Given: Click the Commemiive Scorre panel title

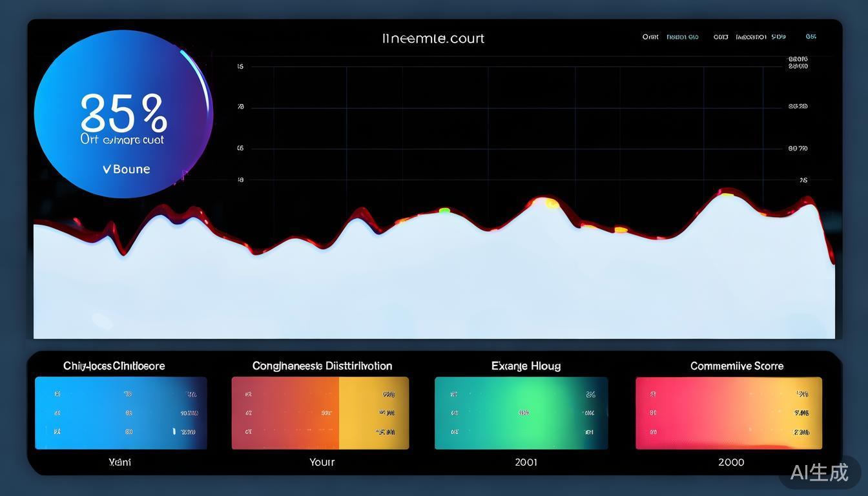Looking at the screenshot, I should click(x=737, y=366).
